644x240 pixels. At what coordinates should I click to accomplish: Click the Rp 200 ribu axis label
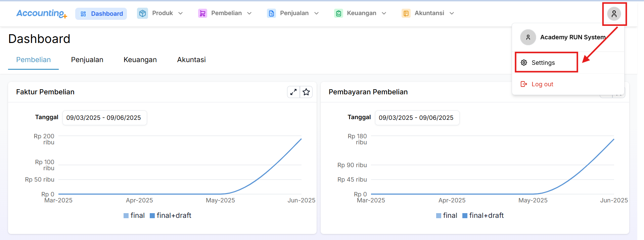point(44,139)
